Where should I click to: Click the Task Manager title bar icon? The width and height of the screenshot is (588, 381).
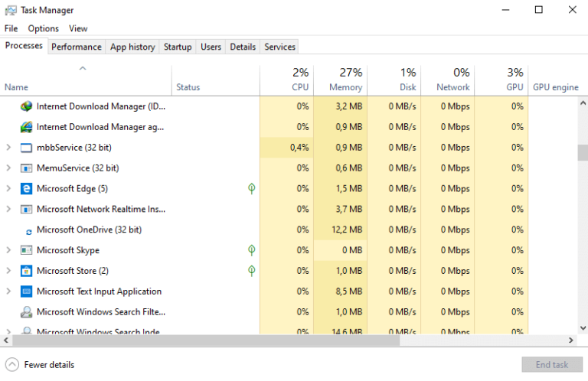(11, 10)
